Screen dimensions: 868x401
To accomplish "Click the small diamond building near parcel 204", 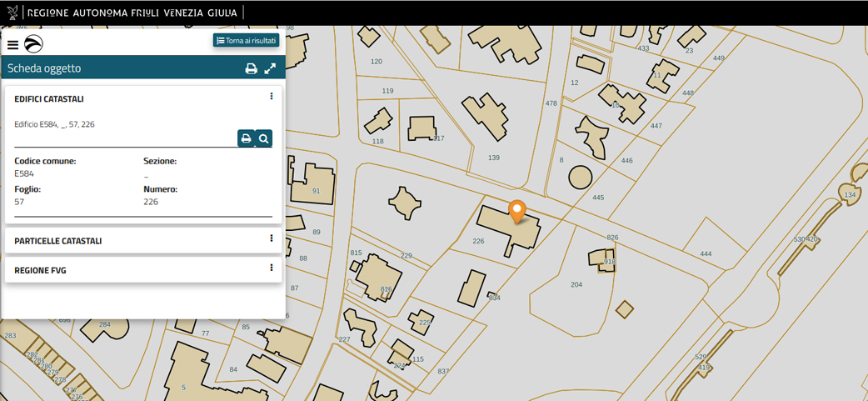I will coord(624,309).
